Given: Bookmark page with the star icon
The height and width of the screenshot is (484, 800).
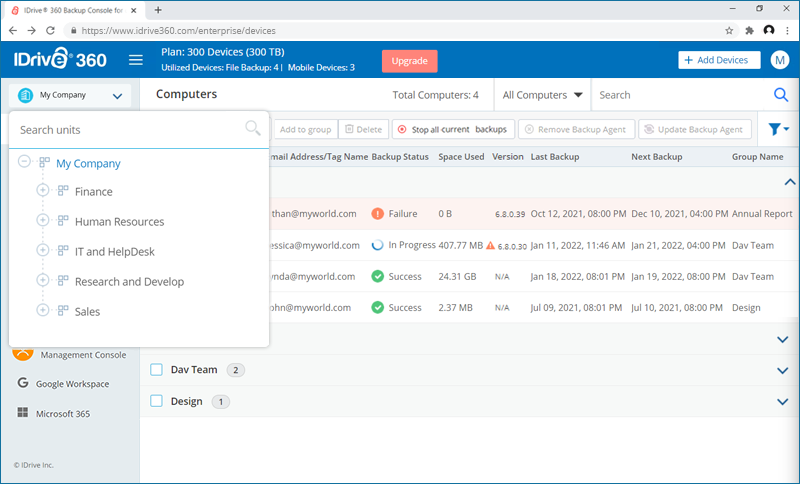Looking at the screenshot, I should 729,31.
